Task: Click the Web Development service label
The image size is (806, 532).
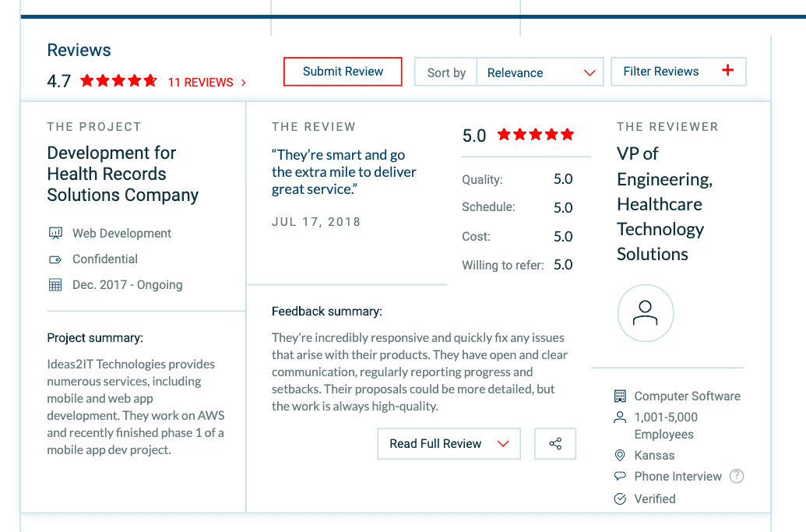Action: click(x=121, y=234)
